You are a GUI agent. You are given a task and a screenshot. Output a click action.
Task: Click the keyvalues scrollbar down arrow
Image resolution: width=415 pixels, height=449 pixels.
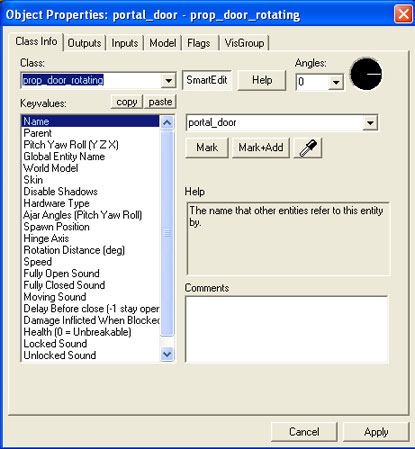pyautogui.click(x=167, y=354)
